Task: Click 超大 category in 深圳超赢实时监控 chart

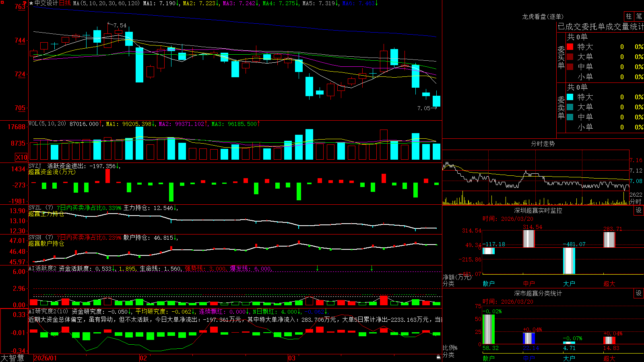Action: 609,284
